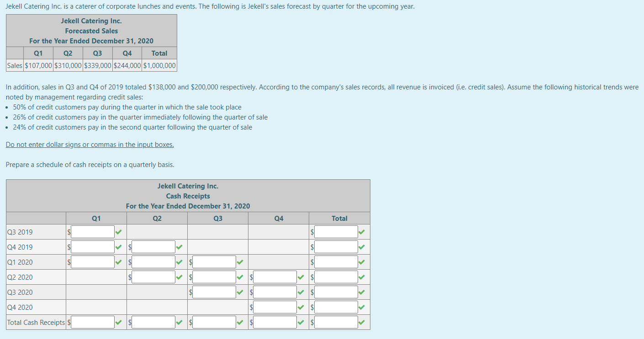Click the check mark beside Q4 2019 Q2 input
Screen dimensions: 644x339
179,247
